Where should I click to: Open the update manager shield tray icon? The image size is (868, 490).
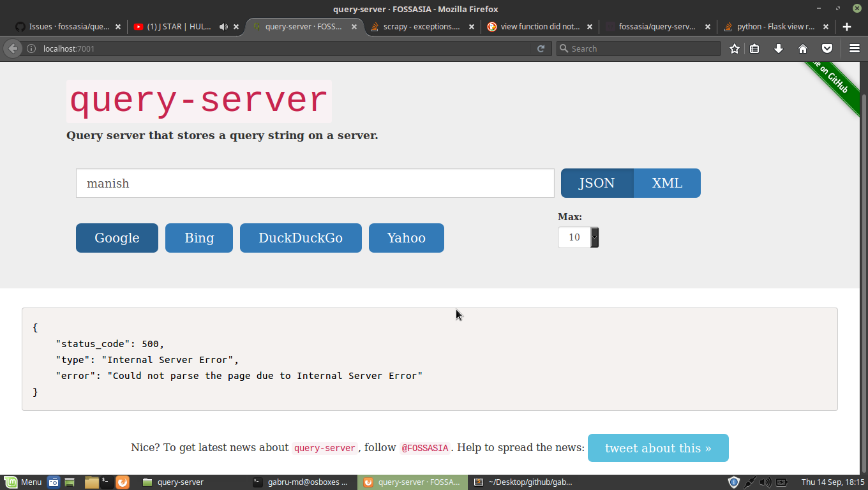coord(734,482)
